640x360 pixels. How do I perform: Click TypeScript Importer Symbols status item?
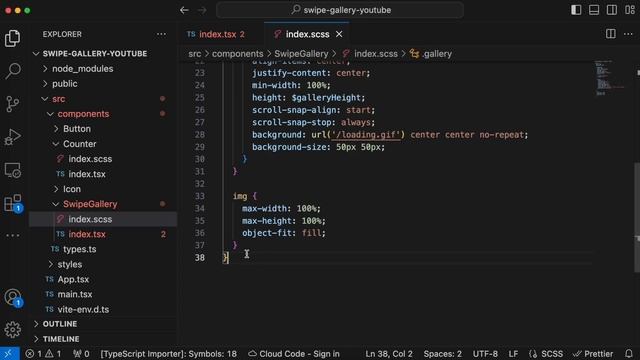click(x=169, y=353)
